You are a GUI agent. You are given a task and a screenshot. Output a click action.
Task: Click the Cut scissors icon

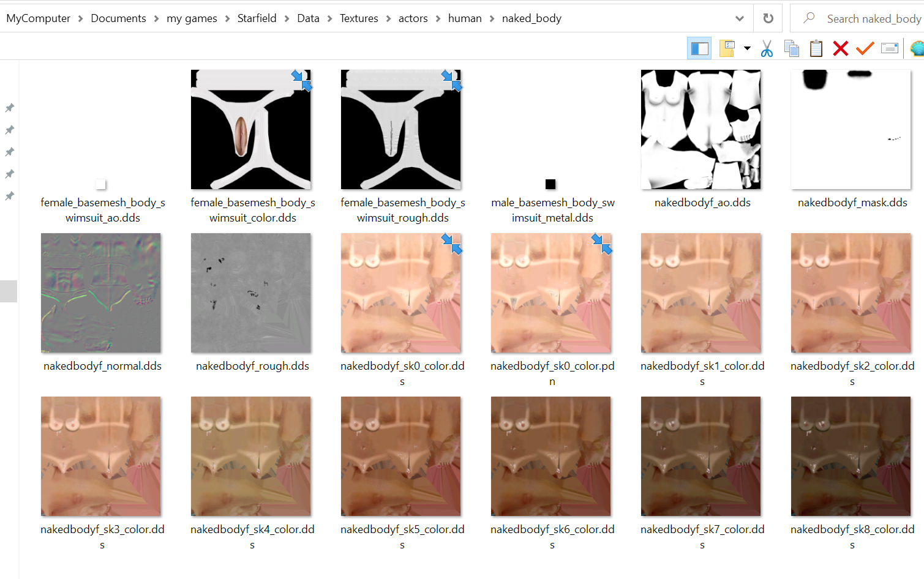pyautogui.click(x=767, y=48)
